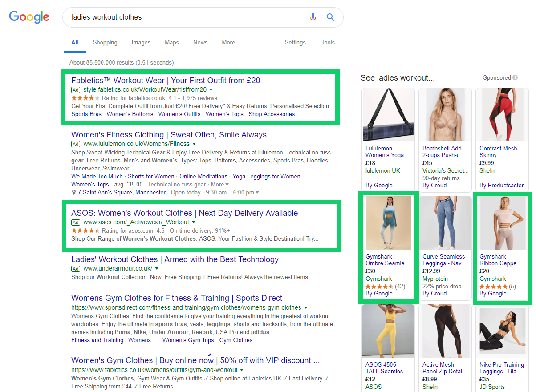Image resolution: width=536 pixels, height=392 pixels.
Task: Click map pin icon beside 7 Saint Ann's Square
Action: (x=74, y=193)
